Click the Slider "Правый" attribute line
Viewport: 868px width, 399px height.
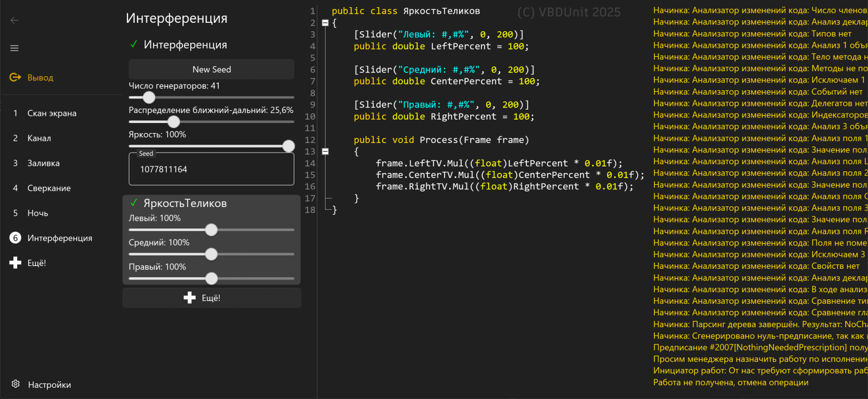pos(441,105)
